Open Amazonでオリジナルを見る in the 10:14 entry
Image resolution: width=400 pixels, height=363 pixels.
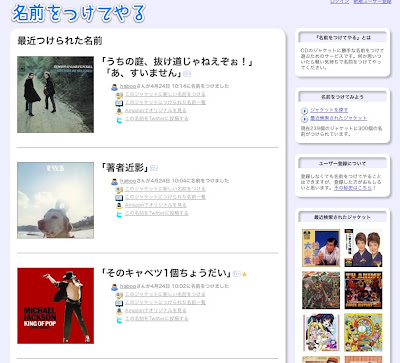point(156,110)
